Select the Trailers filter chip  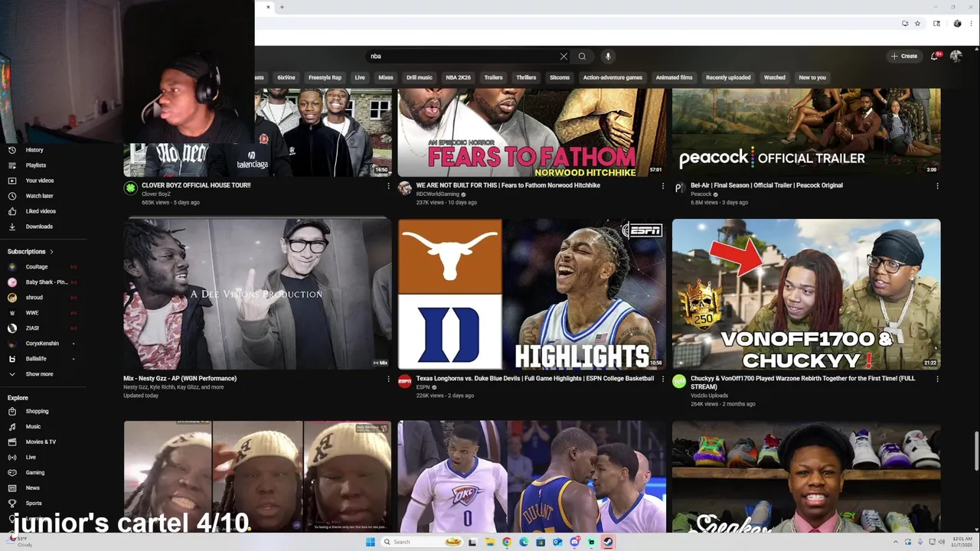tap(494, 77)
